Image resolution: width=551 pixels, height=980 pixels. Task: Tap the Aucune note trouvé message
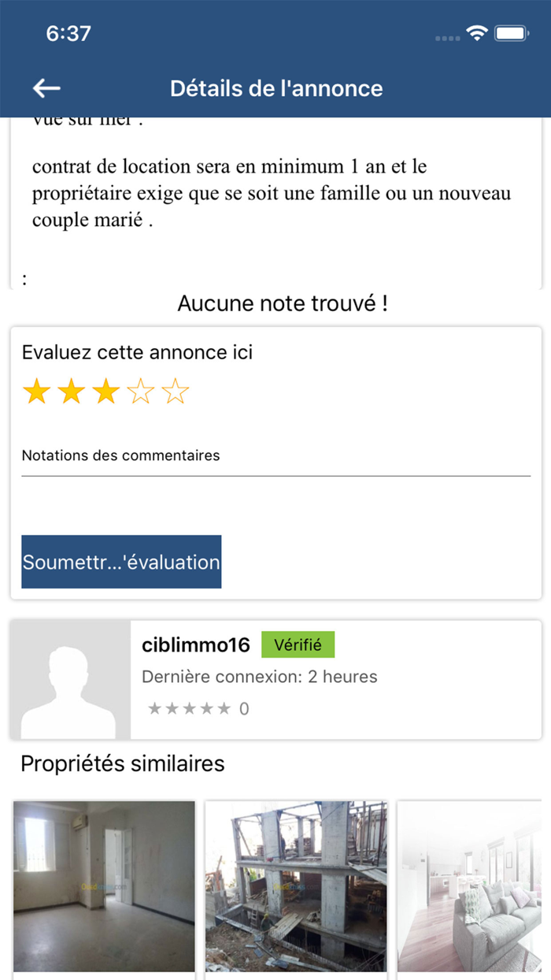click(x=283, y=303)
